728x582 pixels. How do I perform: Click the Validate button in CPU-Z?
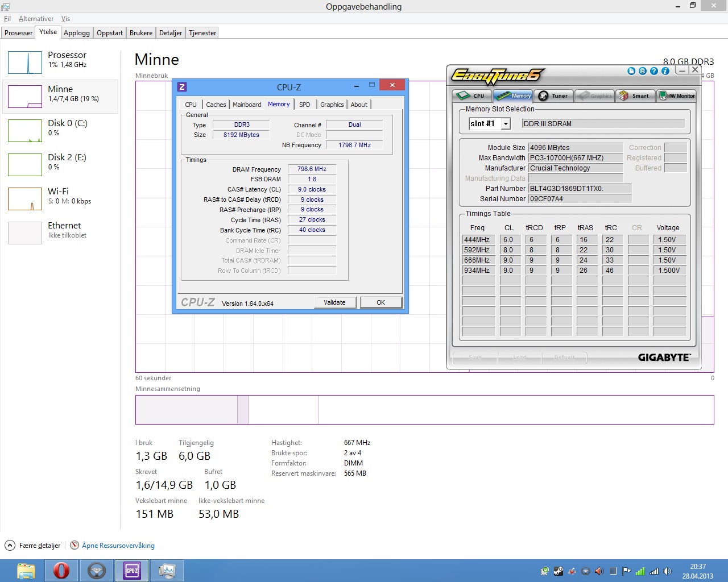tap(334, 302)
